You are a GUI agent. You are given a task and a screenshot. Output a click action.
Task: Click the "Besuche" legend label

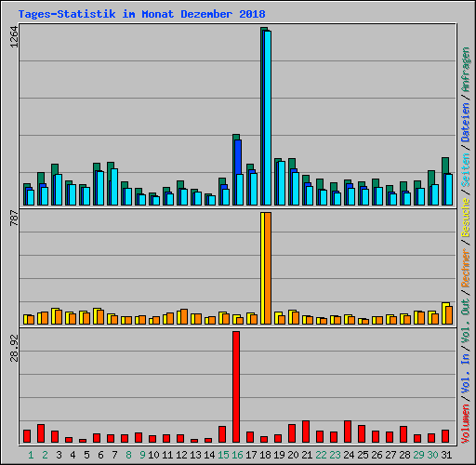coord(466,218)
